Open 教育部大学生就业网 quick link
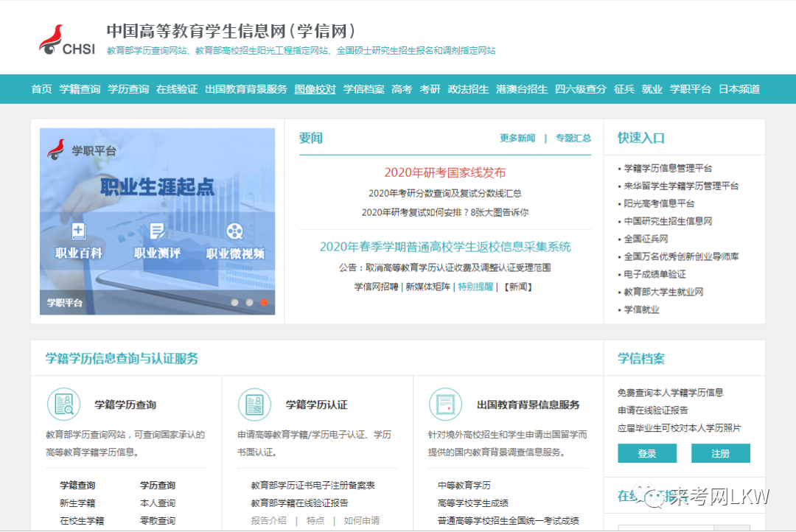This screenshot has width=796, height=532. pos(663,292)
